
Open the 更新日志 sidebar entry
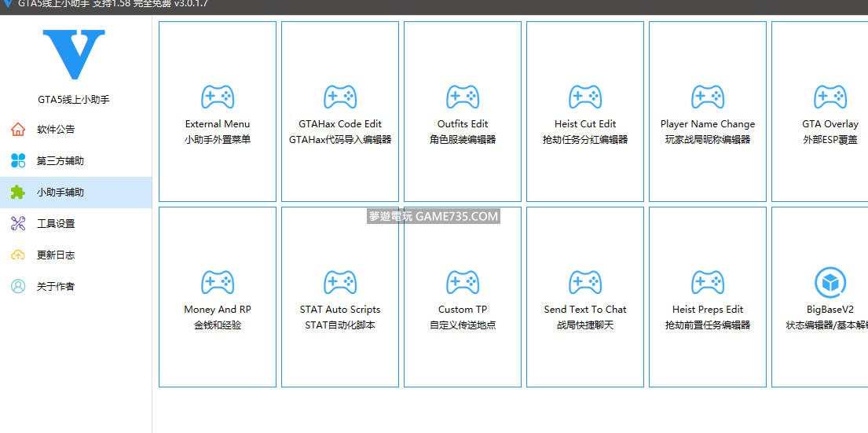(x=76, y=255)
